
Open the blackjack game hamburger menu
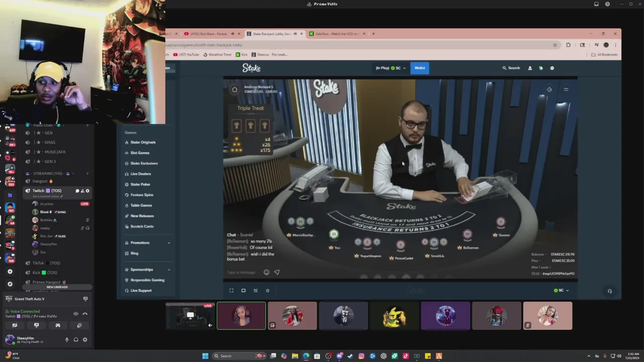click(566, 89)
